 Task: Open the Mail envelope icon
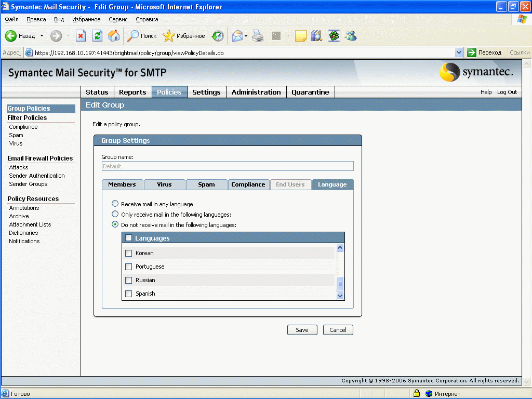click(237, 36)
